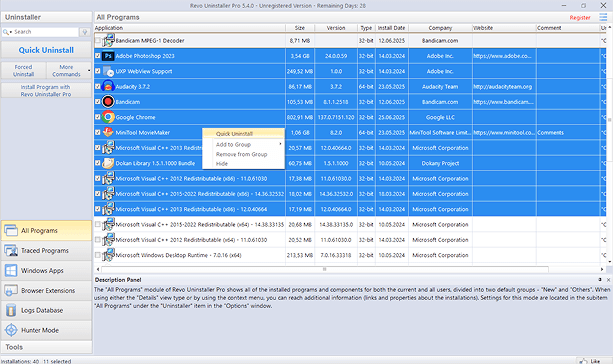Screen dimensions: 613x364
Task: Click into the Search input field
Action: coord(45,32)
